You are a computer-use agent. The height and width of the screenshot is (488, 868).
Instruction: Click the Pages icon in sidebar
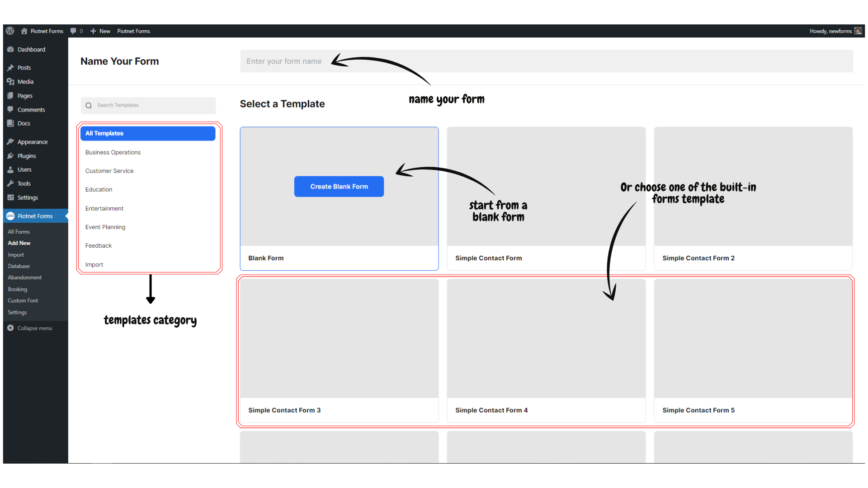tap(10, 95)
